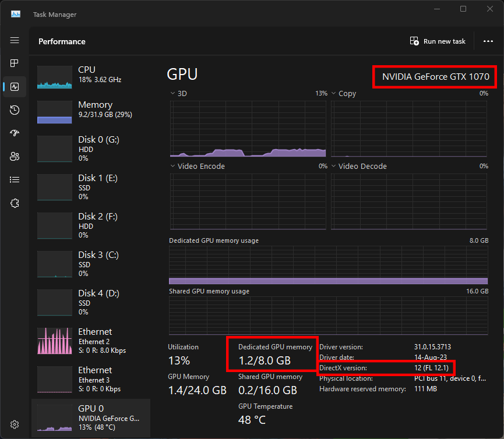Open the Services page icon
Image resolution: width=504 pixels, height=439 pixels.
(15, 203)
